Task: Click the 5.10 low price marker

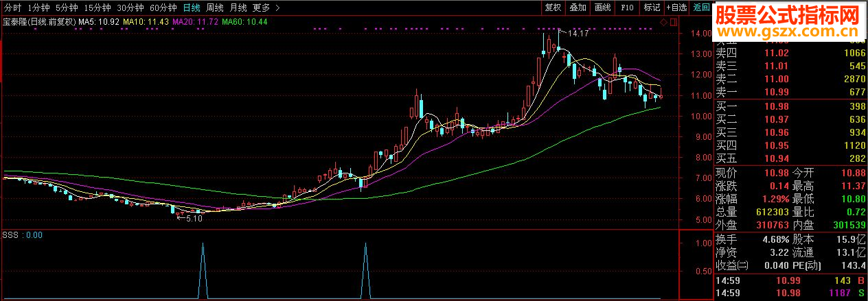Action: click(x=194, y=219)
